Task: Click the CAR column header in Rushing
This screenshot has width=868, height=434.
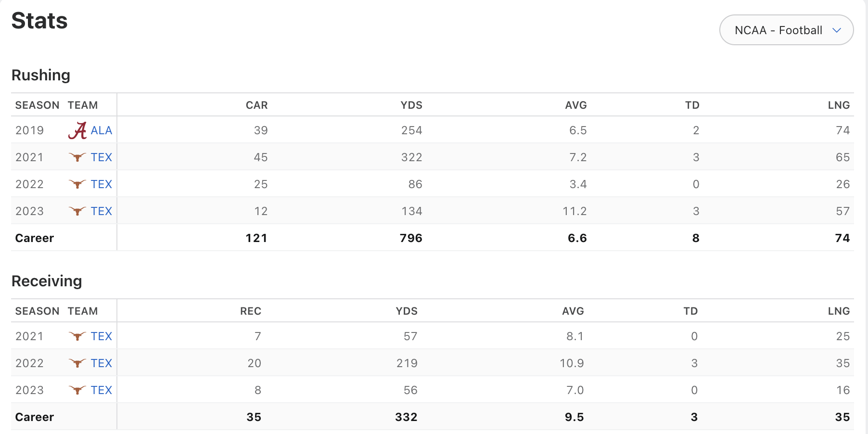Action: click(256, 105)
